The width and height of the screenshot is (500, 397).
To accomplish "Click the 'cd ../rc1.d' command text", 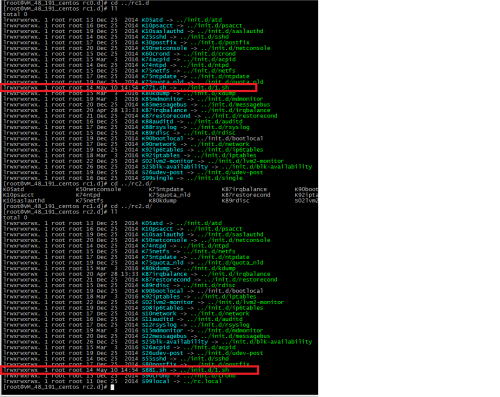I will pos(130,3).
